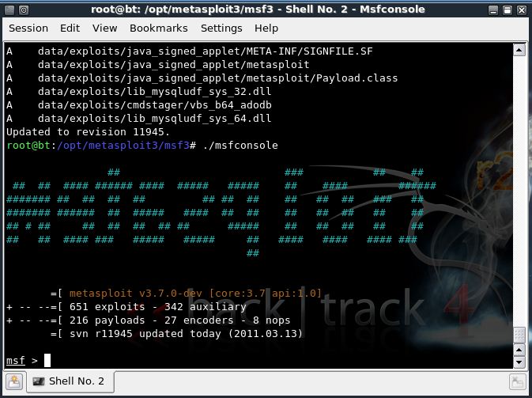Click 'metasploit v3.7.0-dev' version line
Screen dimensions: 532x398
[195, 293]
